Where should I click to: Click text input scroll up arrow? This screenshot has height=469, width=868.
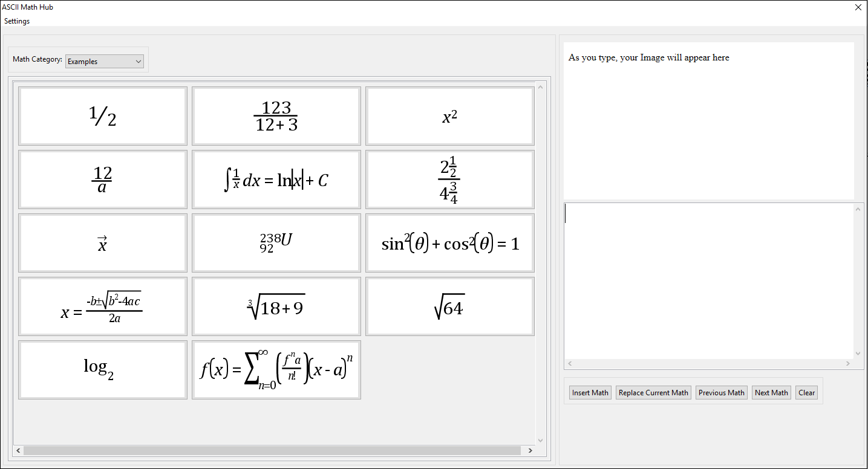[858, 209]
